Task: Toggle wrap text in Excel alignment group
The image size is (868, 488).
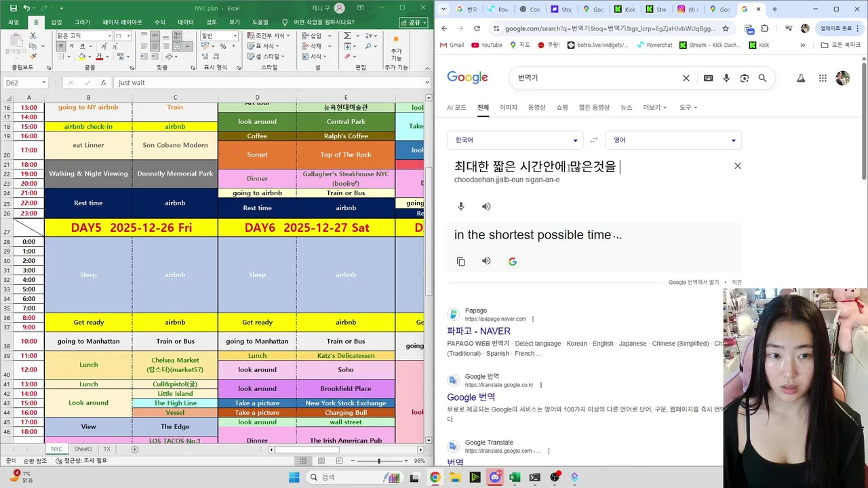Action: pyautogui.click(x=177, y=35)
